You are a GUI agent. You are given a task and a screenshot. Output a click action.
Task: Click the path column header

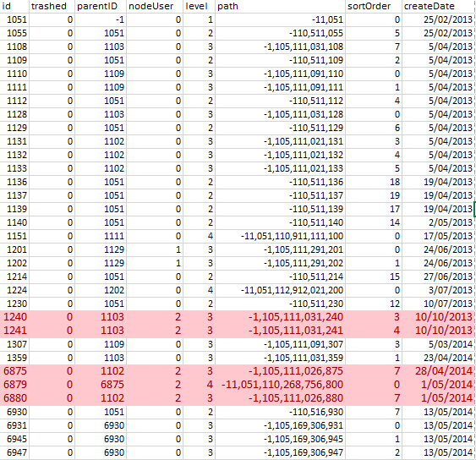point(280,7)
